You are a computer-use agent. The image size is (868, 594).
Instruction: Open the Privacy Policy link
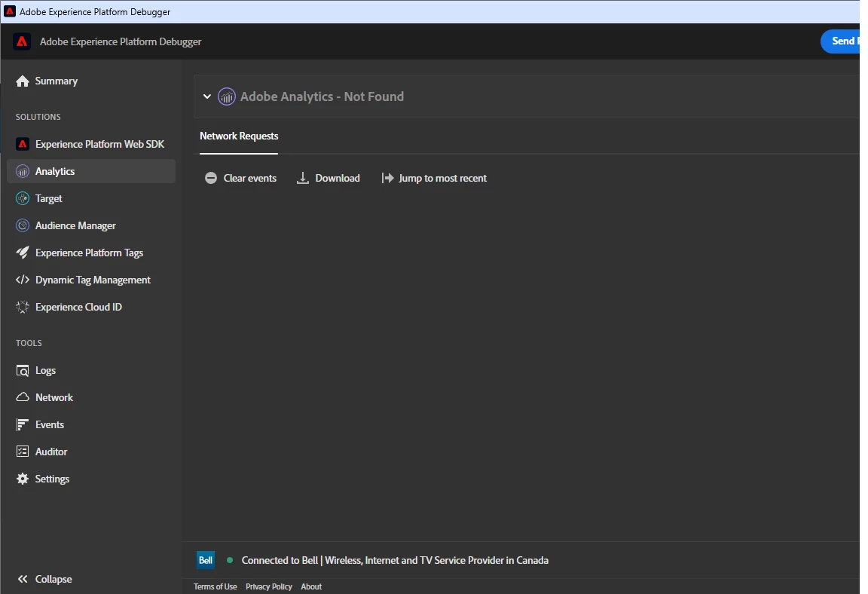pos(269,586)
